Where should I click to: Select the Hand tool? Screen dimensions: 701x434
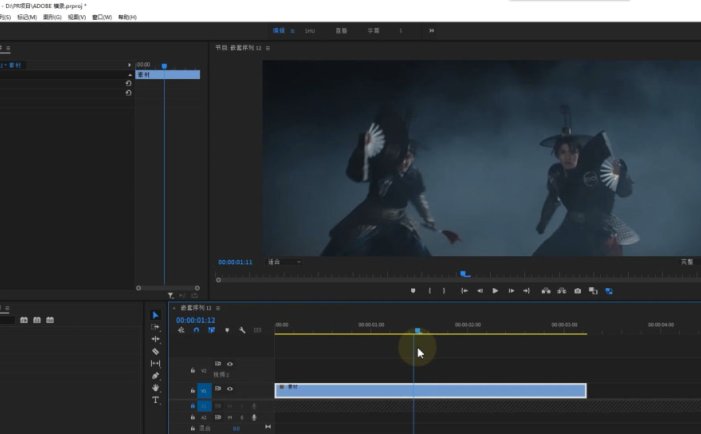pos(155,387)
